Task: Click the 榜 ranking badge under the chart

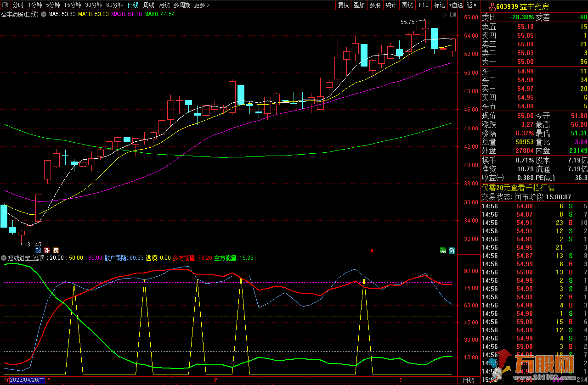Action: click(x=56, y=250)
